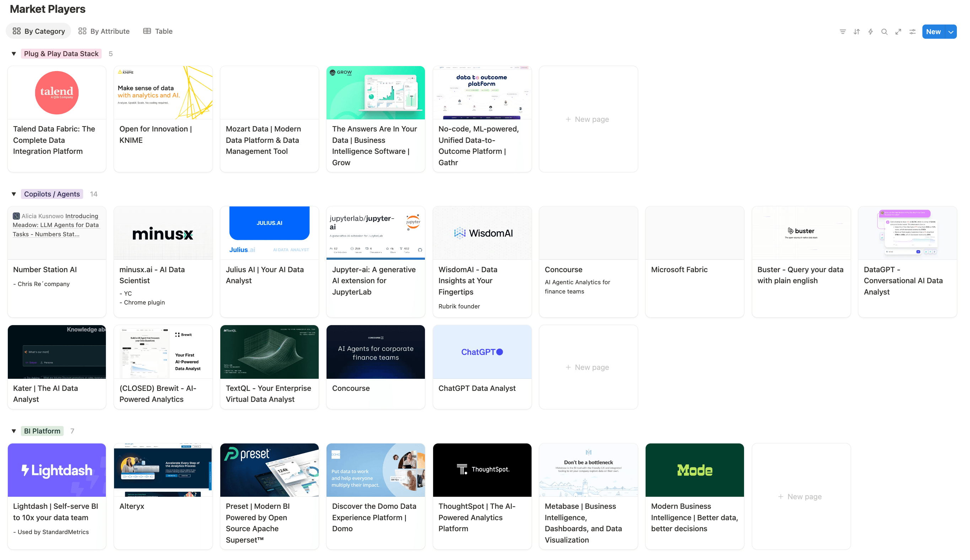970x560 pixels.
Task: Click the Market Players heading
Action: pos(48,9)
